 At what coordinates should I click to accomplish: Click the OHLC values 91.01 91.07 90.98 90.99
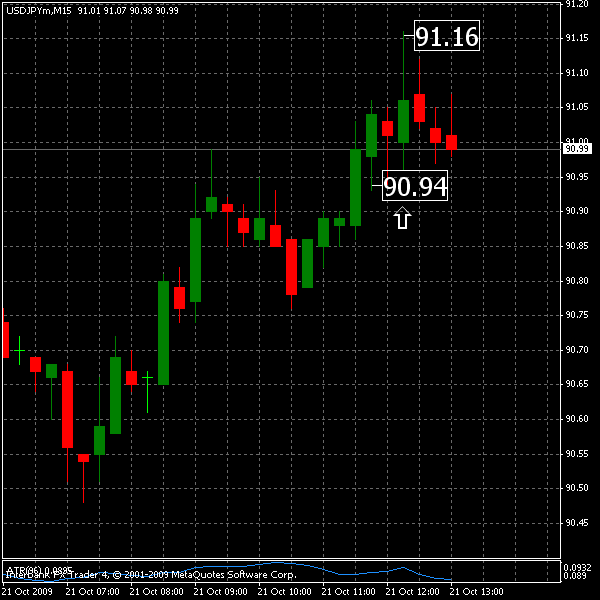tap(128, 11)
